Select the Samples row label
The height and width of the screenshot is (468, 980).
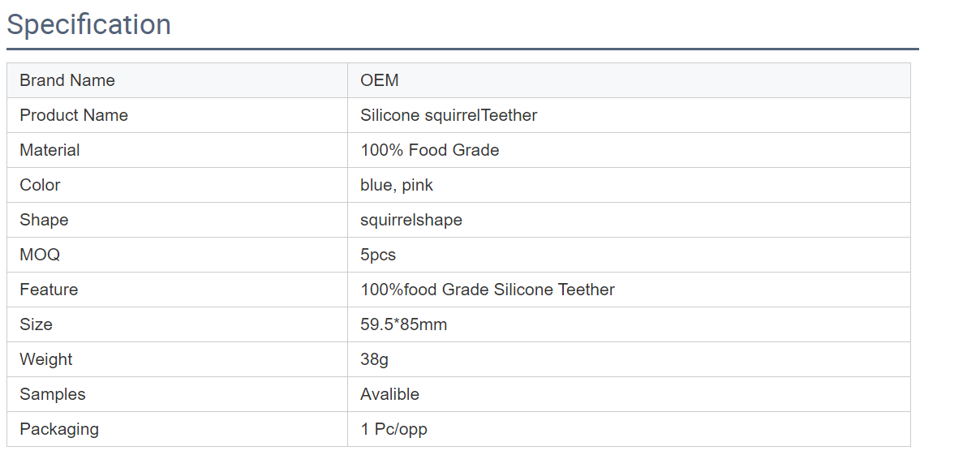pos(53,394)
